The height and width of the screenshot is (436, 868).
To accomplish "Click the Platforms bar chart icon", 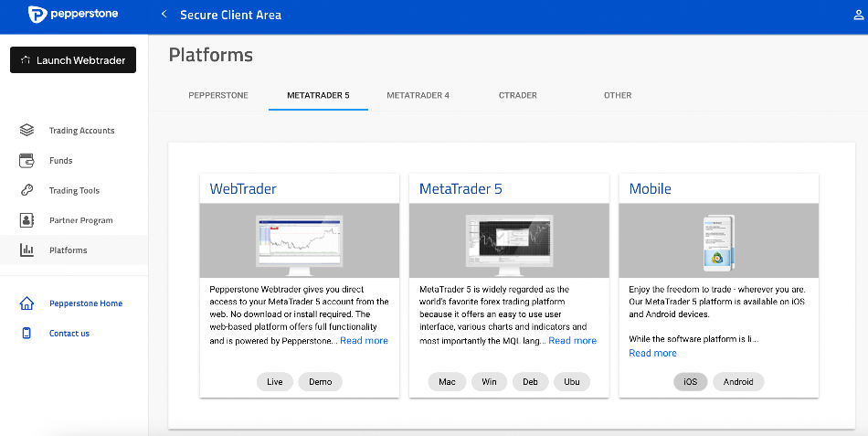I will [26, 250].
